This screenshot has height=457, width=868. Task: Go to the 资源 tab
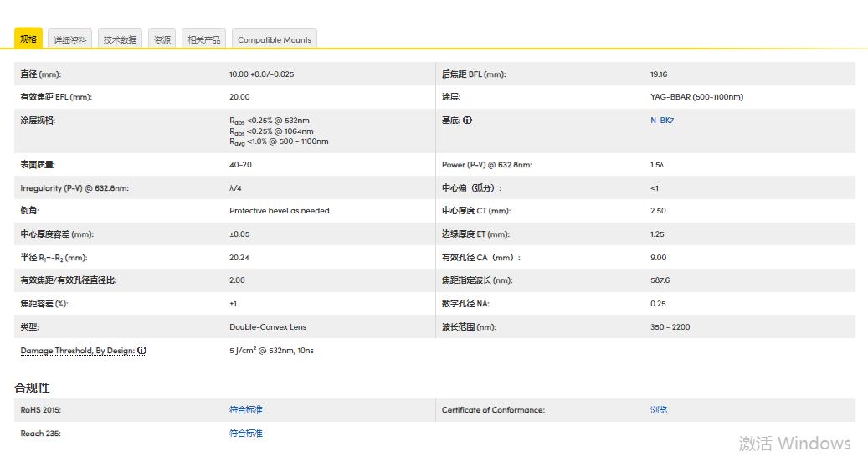tap(162, 39)
